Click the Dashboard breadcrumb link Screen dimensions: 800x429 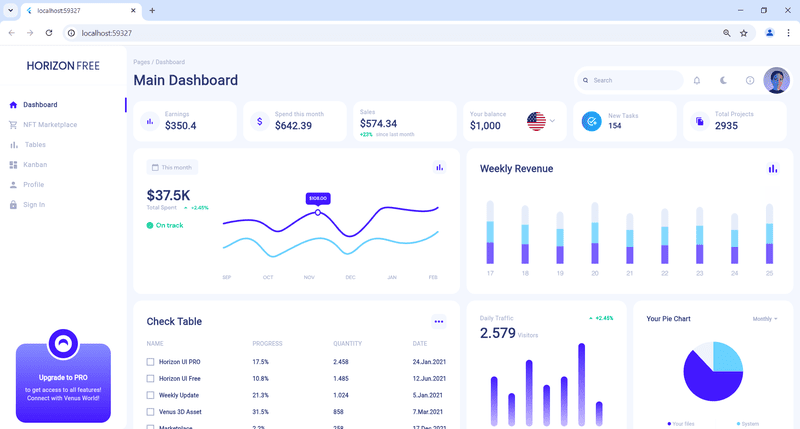(170, 62)
